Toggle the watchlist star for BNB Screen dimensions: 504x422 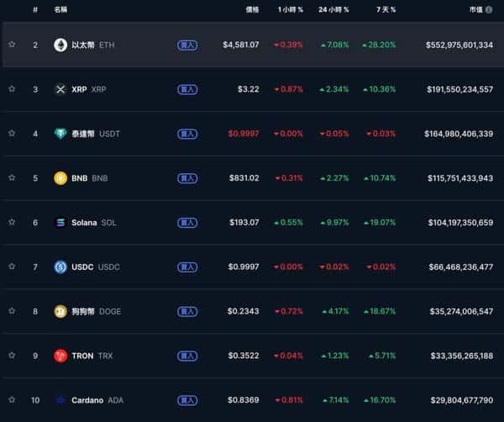click(12, 178)
